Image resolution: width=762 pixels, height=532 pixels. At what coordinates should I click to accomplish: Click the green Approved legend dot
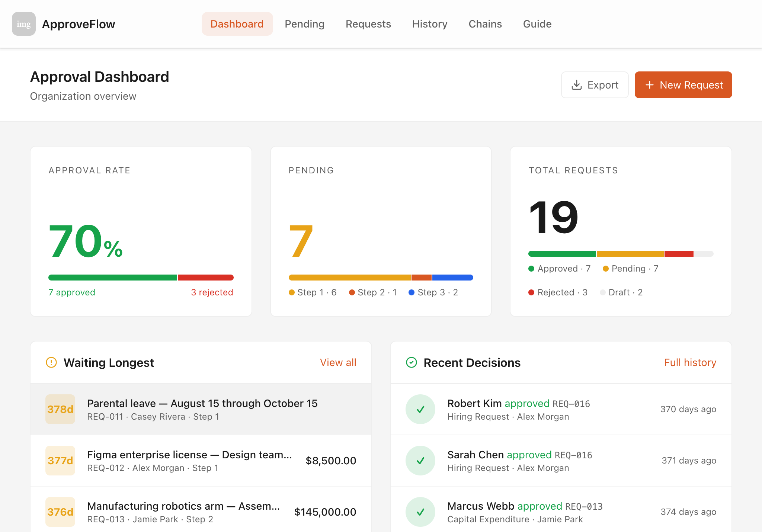[531, 269]
